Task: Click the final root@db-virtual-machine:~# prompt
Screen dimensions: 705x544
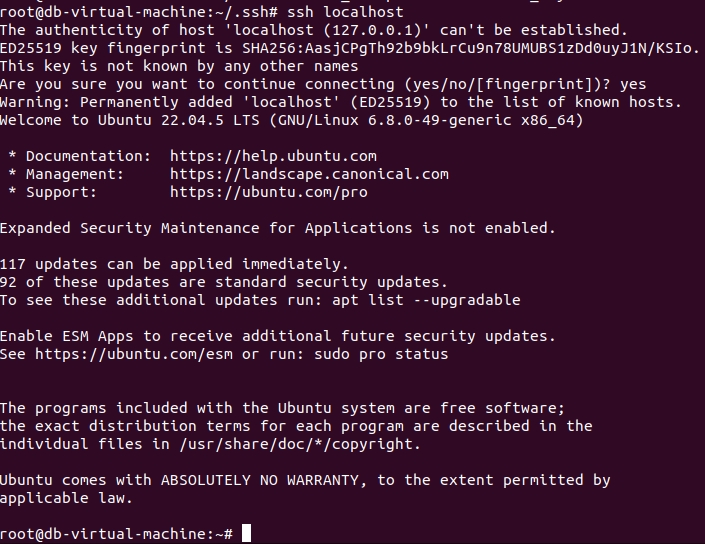Action: click(x=116, y=534)
